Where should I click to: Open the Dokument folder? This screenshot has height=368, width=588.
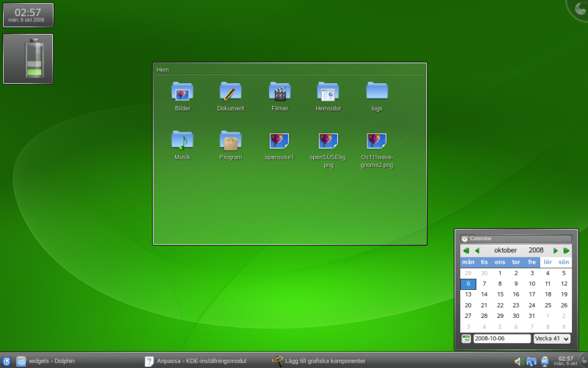coord(231,96)
